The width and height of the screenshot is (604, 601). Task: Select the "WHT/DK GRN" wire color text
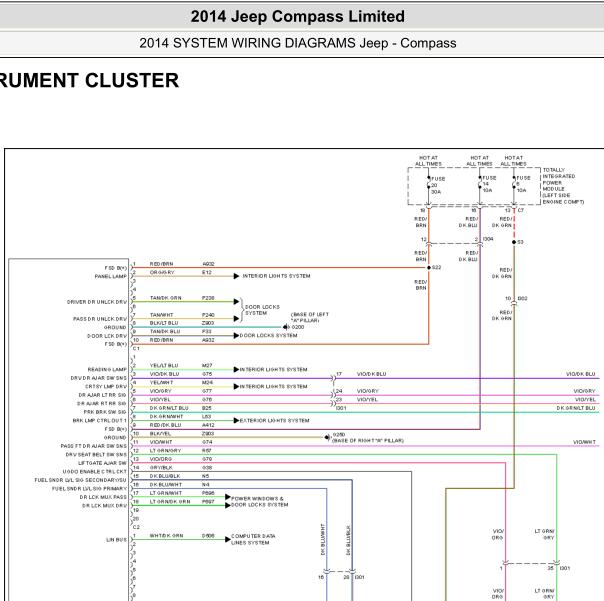(x=166, y=536)
